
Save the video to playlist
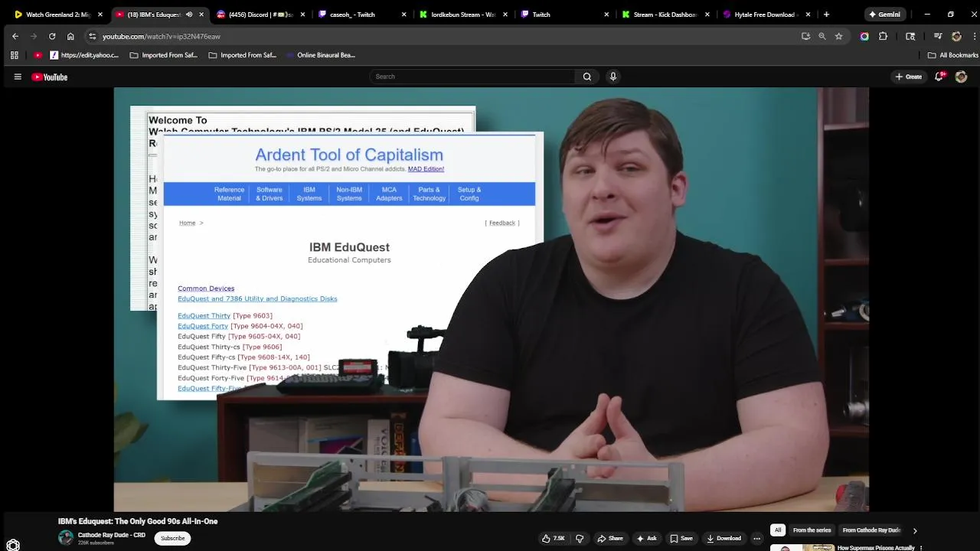pyautogui.click(x=681, y=538)
